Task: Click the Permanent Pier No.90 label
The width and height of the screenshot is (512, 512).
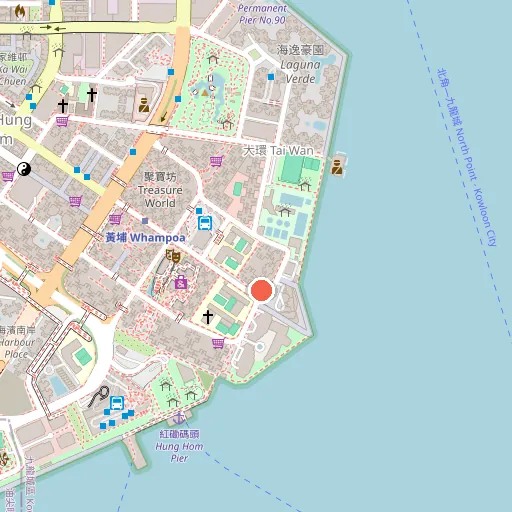Action: [x=262, y=14]
